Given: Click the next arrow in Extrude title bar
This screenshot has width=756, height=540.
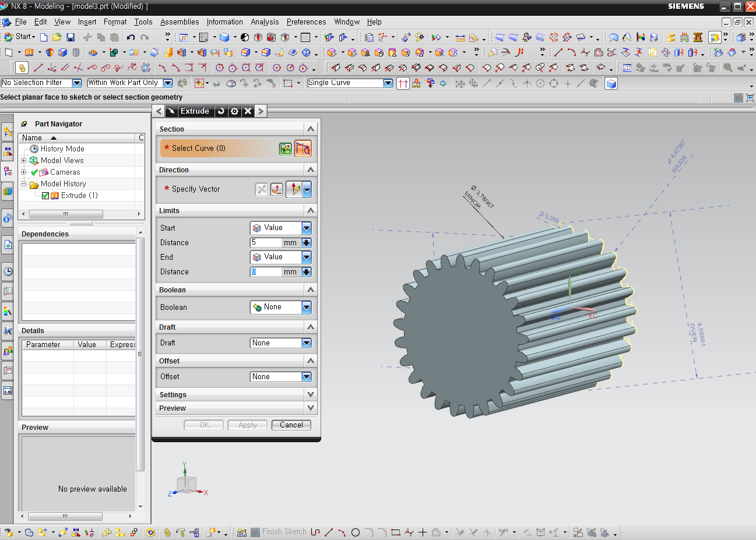Looking at the screenshot, I should pos(261,111).
